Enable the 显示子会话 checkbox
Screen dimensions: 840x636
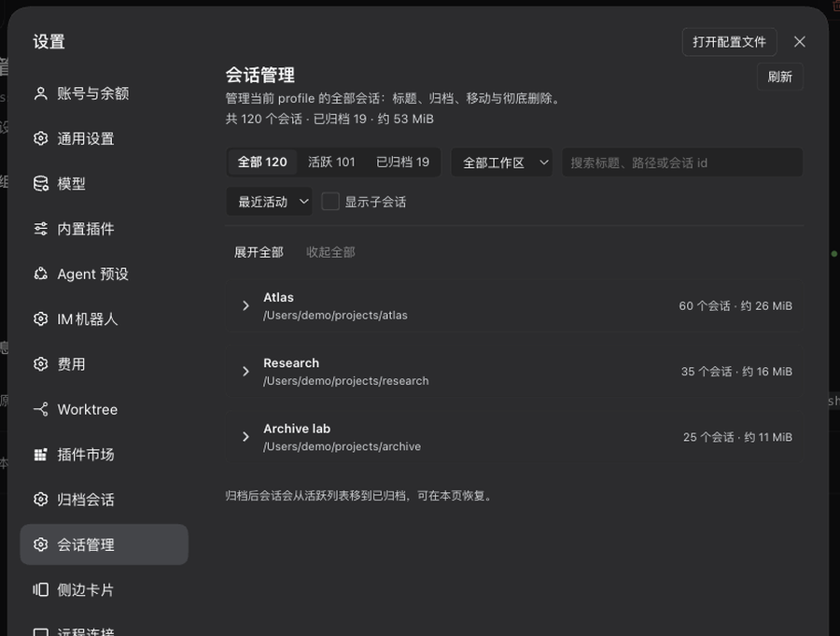tap(330, 202)
